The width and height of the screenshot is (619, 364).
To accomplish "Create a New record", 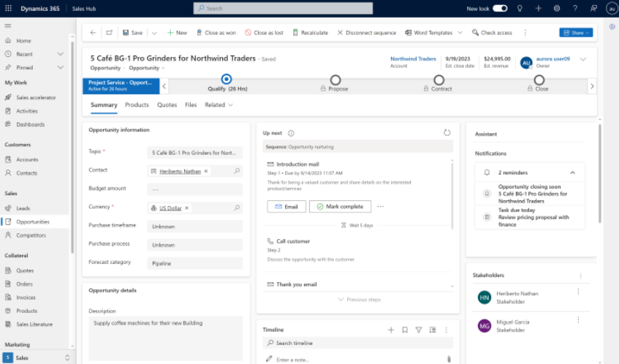I will click(177, 33).
